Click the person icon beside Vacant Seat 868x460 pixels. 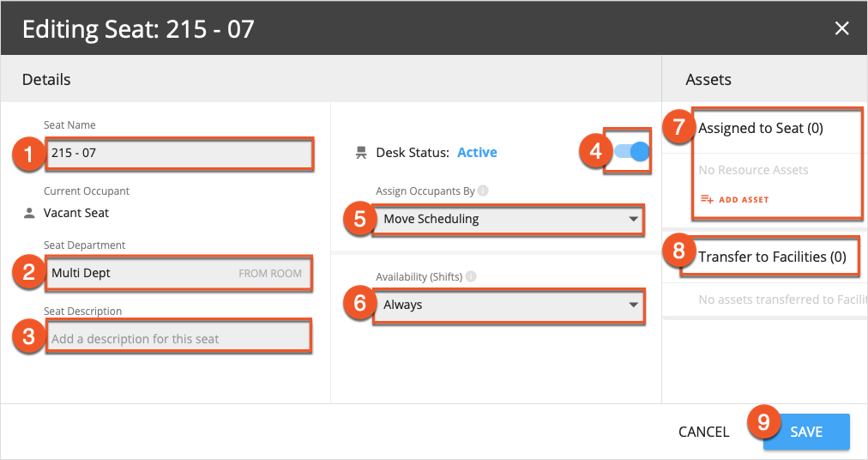tap(28, 213)
